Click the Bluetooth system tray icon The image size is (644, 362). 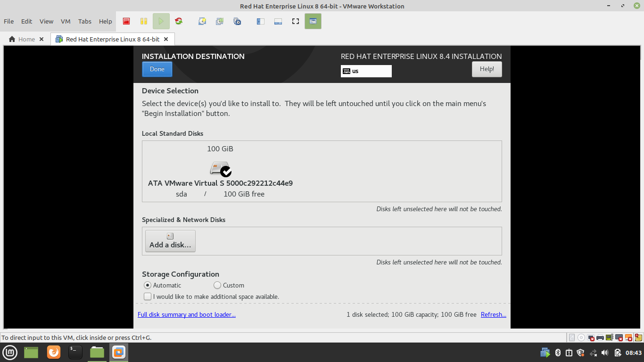click(x=558, y=353)
